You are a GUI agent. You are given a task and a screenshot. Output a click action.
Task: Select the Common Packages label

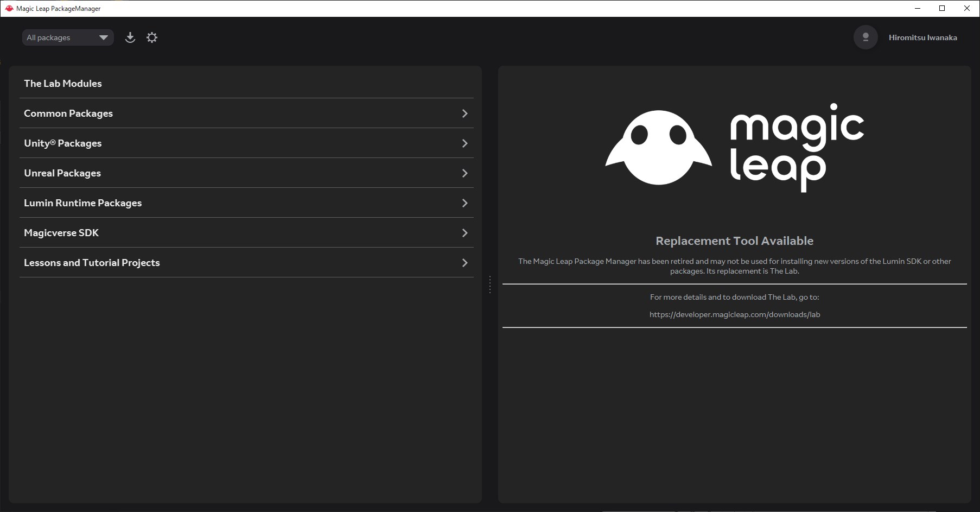[x=68, y=113]
